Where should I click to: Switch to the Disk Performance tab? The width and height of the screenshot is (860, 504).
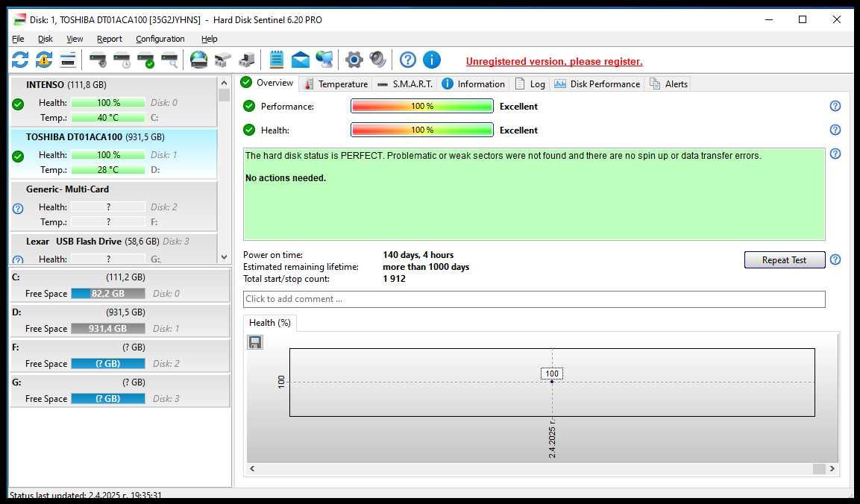coord(597,84)
